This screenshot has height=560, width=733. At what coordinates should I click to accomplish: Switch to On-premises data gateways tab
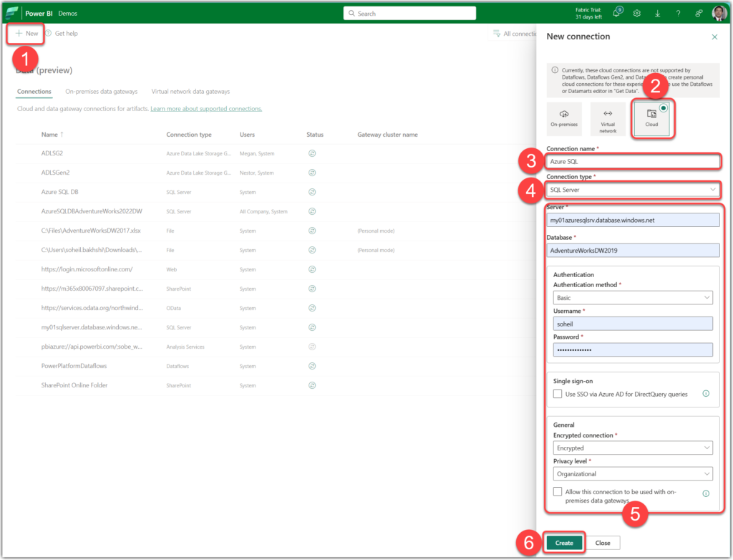tap(102, 91)
